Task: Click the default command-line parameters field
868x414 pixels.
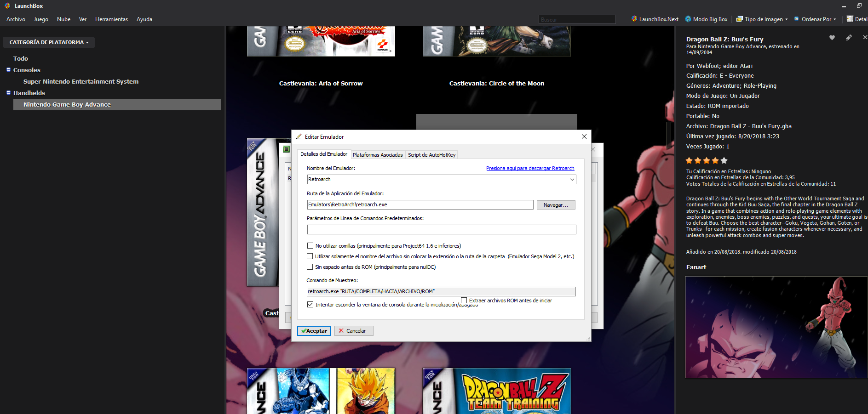Action: coord(442,229)
